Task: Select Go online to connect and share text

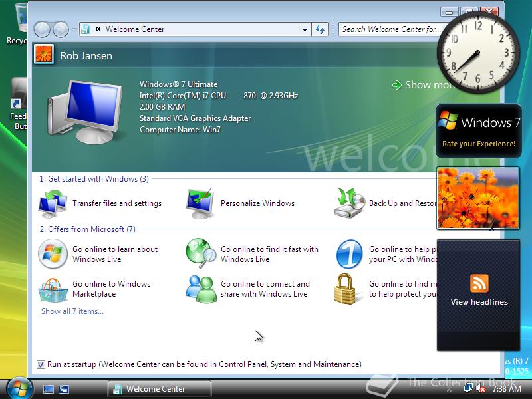Action: coord(265,289)
